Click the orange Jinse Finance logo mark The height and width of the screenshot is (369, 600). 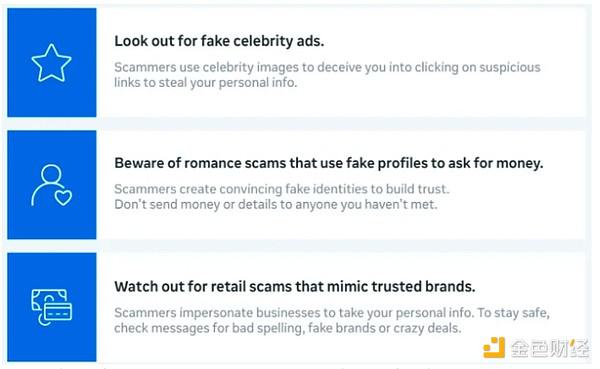(x=494, y=347)
